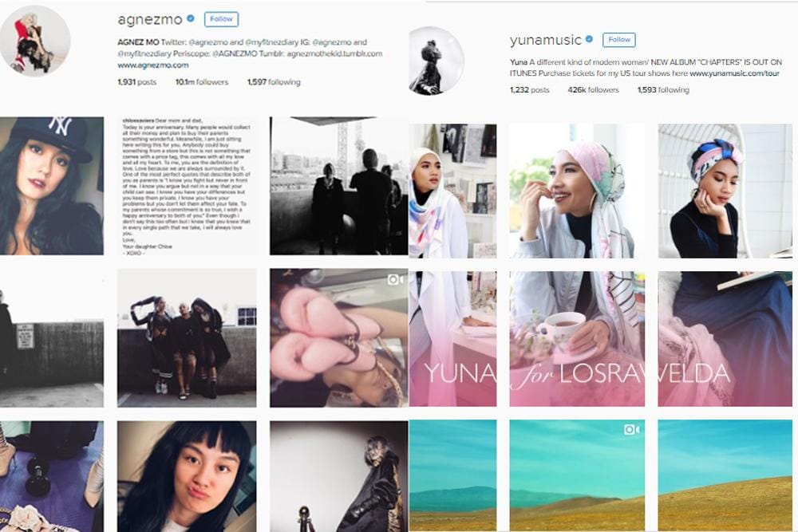Open agnezmo's round profile picture
The width and height of the screenshot is (798, 532).
(x=35, y=41)
